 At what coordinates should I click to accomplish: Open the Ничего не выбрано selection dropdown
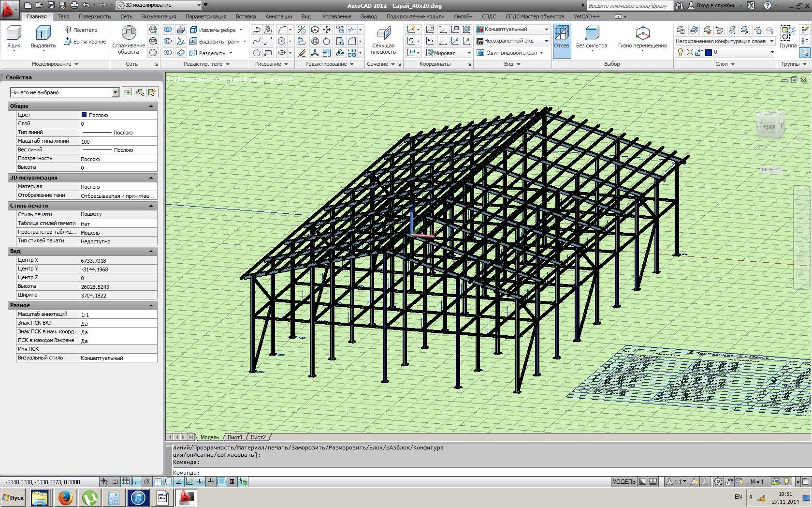[64, 92]
